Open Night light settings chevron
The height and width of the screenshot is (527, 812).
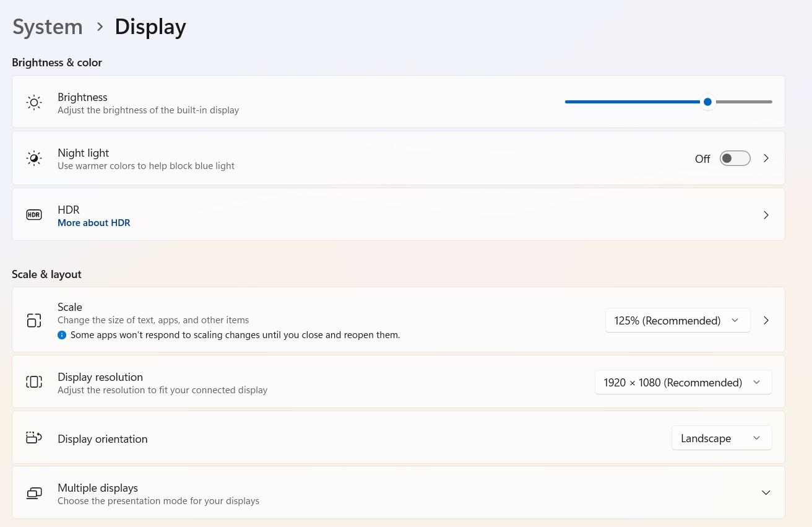pyautogui.click(x=766, y=159)
